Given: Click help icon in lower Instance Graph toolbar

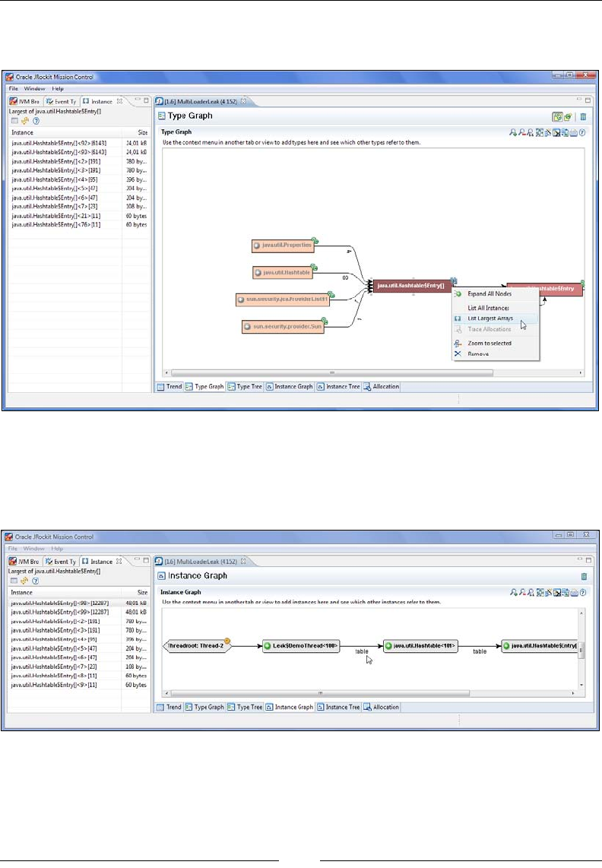Looking at the screenshot, I should tap(582, 592).
